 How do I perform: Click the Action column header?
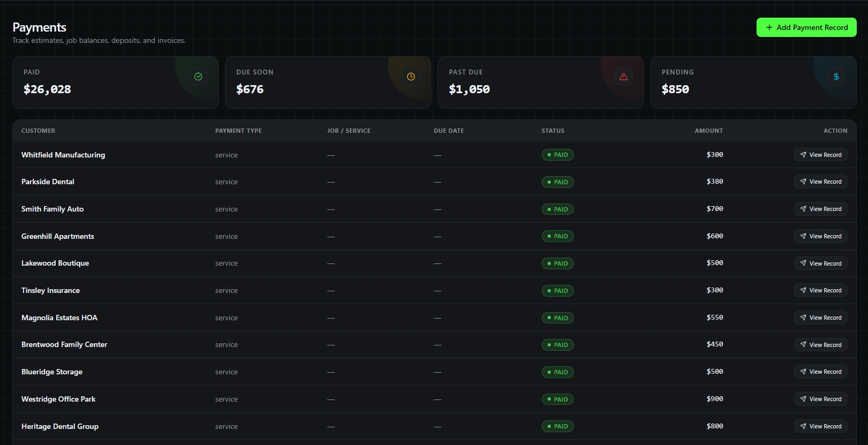[835, 131]
